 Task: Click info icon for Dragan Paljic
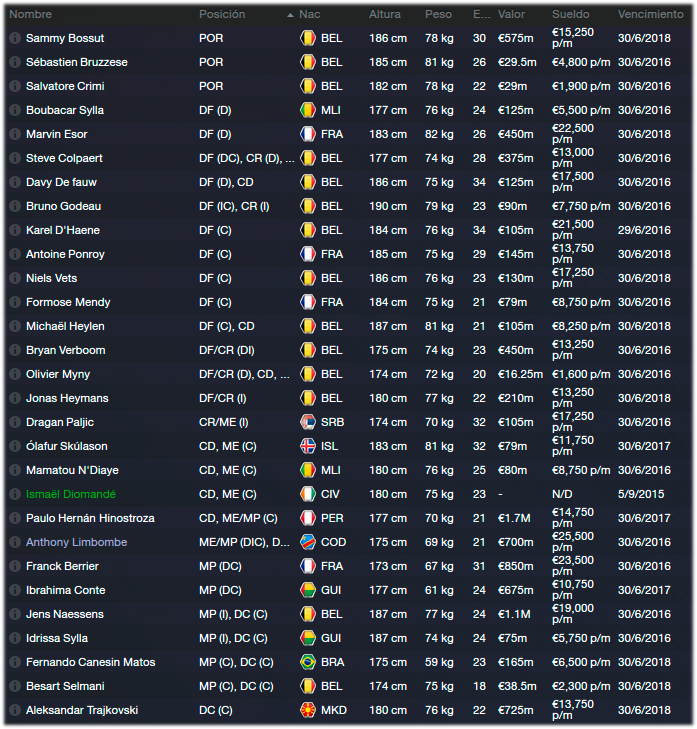click(x=15, y=423)
